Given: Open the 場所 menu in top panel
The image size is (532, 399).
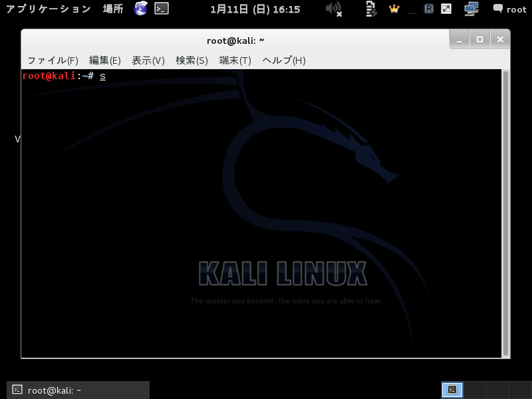Looking at the screenshot, I should click(113, 9).
